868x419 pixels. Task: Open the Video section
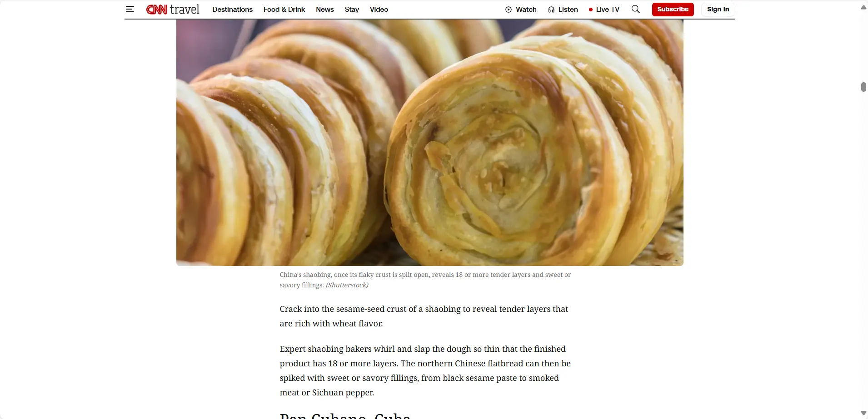[x=379, y=10]
